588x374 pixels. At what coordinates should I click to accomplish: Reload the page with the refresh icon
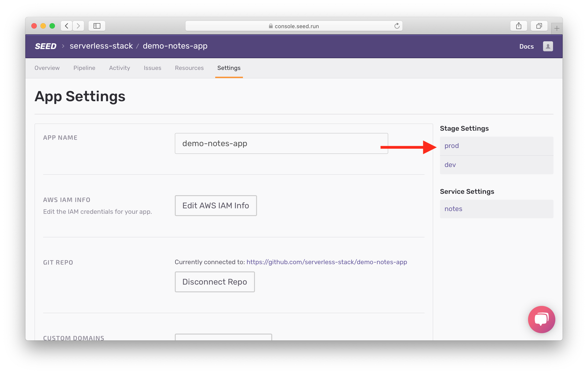(x=397, y=26)
